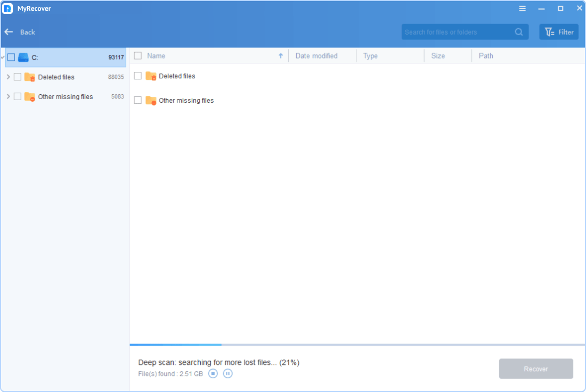Image resolution: width=586 pixels, height=392 pixels.
Task: Expand Deleted files in the sidebar
Action: click(8, 77)
